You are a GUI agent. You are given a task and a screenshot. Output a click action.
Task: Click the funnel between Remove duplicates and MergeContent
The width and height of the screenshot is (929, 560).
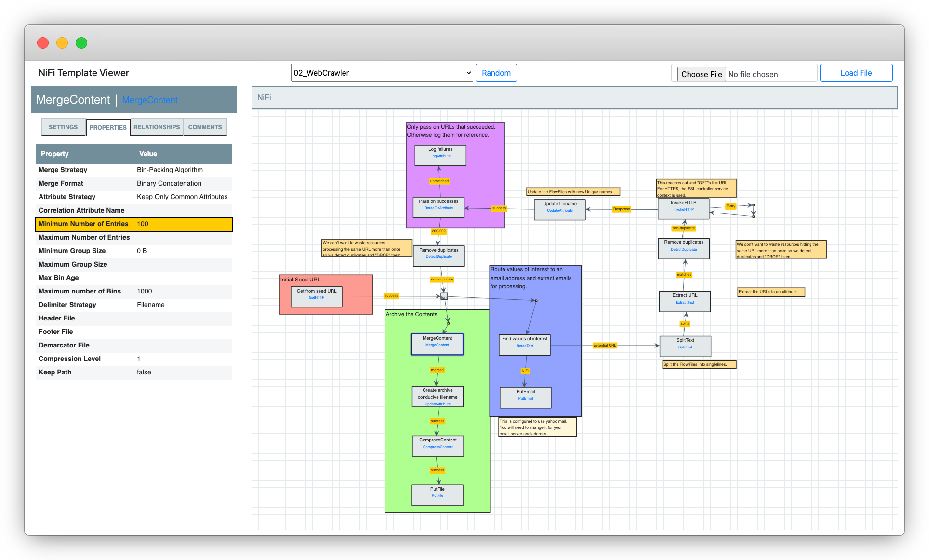tap(444, 296)
